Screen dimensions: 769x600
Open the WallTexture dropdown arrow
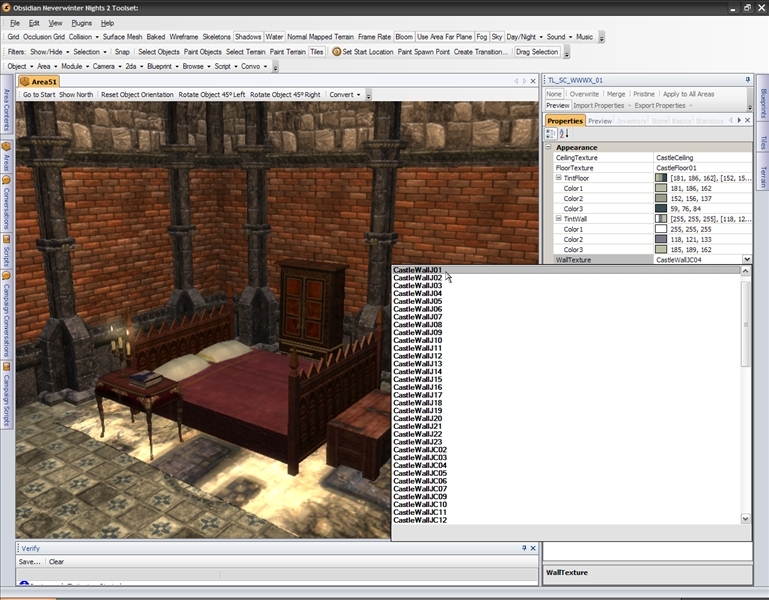point(746,260)
